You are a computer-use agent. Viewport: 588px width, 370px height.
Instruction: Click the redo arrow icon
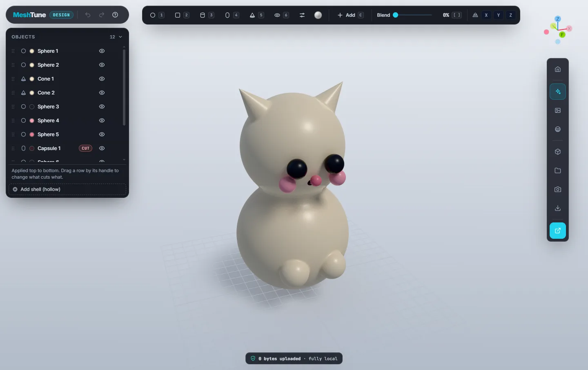(x=102, y=15)
